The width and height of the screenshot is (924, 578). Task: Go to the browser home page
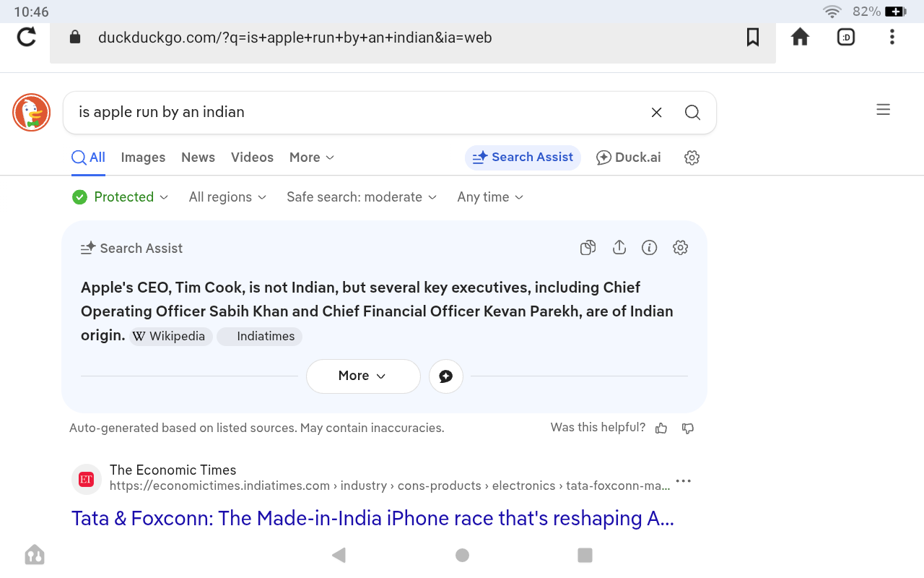pos(800,37)
